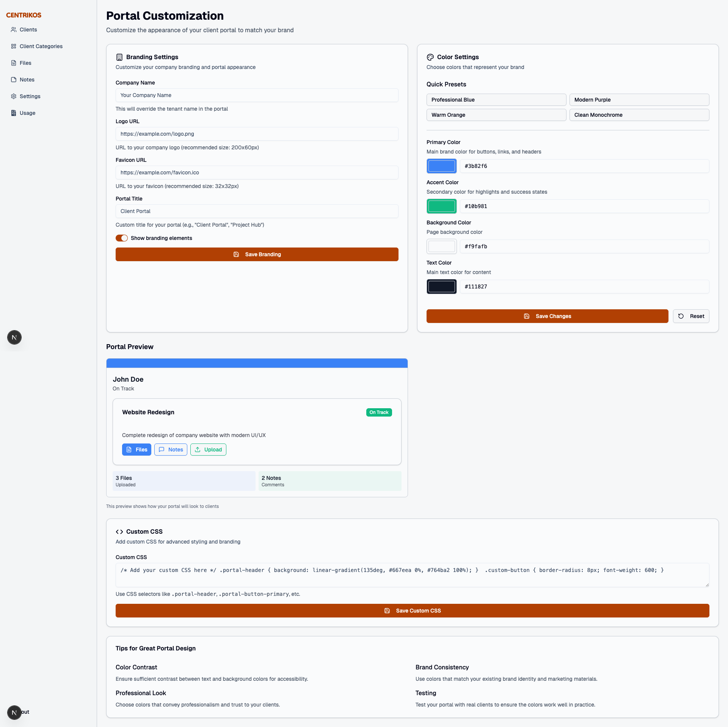728x727 pixels.
Task: Open the Accent Color green swatch
Action: [442, 206]
